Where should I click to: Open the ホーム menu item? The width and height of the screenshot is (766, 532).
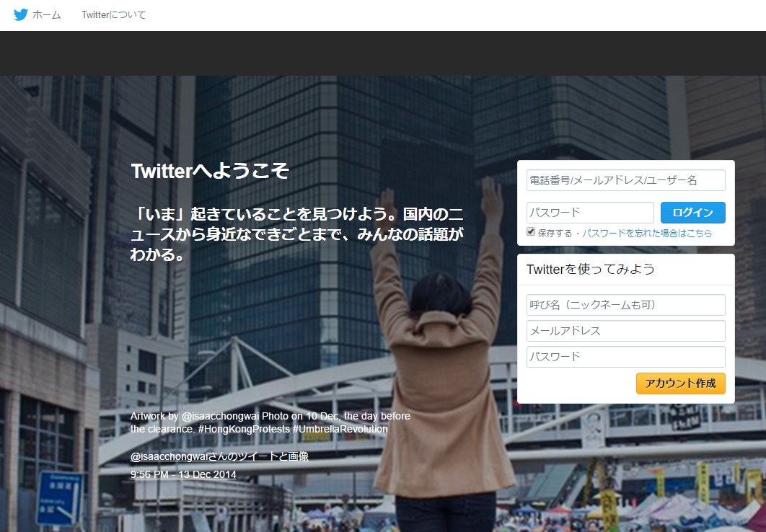click(46, 15)
